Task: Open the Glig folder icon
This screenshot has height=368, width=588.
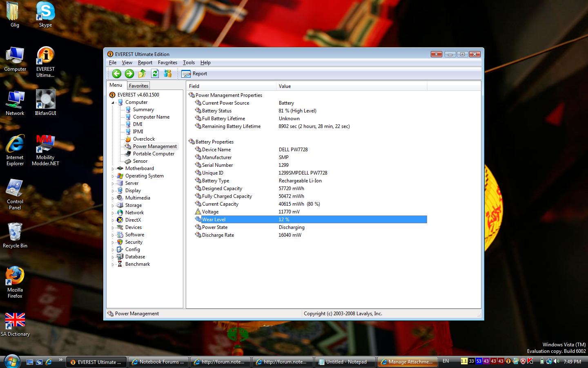Action: (x=15, y=15)
